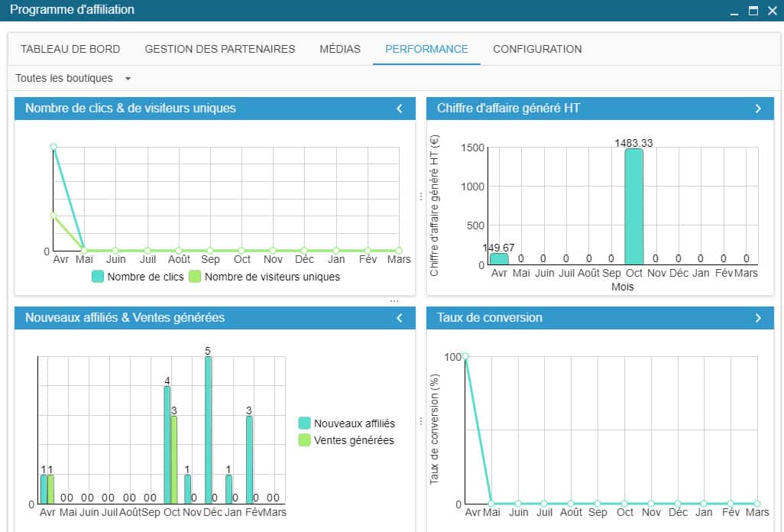Minimize the Programme d'affiliation window

click(x=734, y=11)
